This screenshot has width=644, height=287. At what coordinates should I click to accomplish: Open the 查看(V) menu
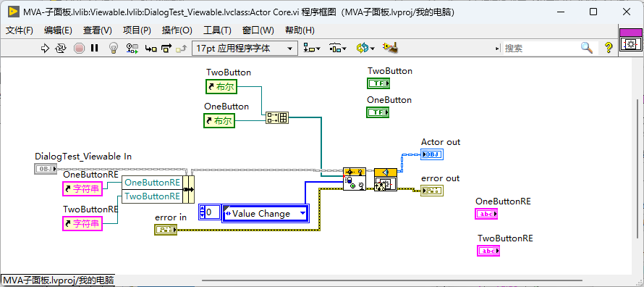tap(98, 30)
